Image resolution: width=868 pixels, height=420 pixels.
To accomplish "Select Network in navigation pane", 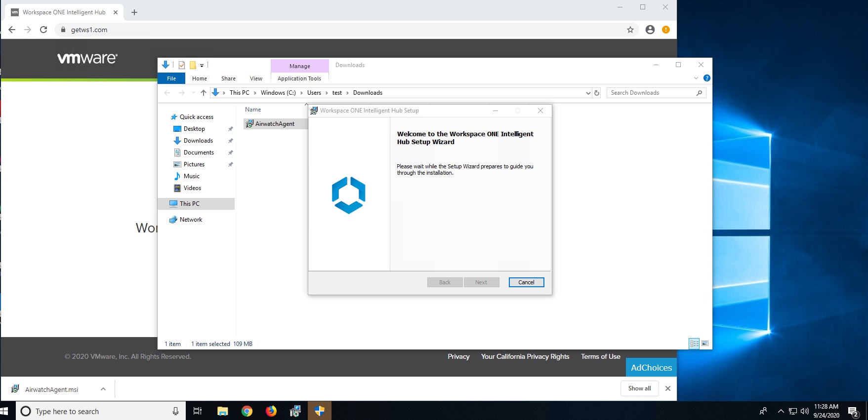I will (x=191, y=220).
